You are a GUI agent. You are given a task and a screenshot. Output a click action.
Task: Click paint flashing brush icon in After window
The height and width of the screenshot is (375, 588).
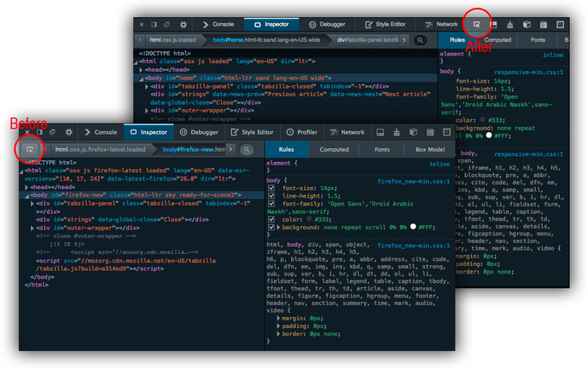pos(510,25)
